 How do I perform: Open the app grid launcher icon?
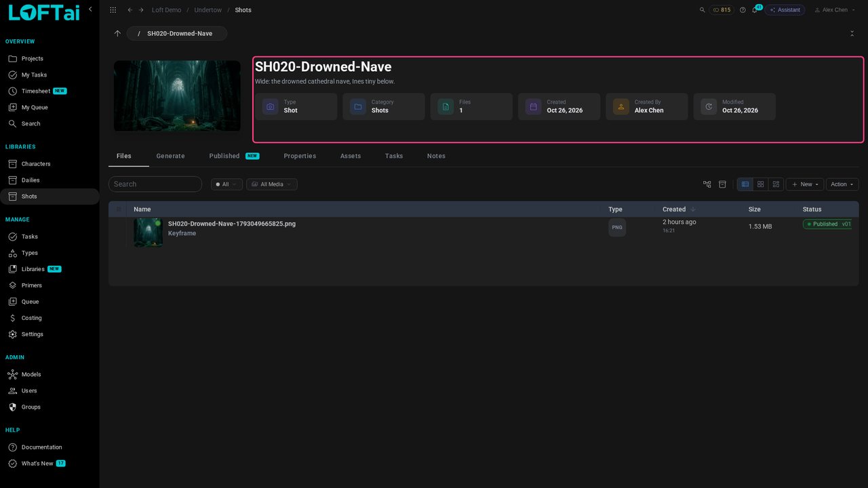click(113, 10)
